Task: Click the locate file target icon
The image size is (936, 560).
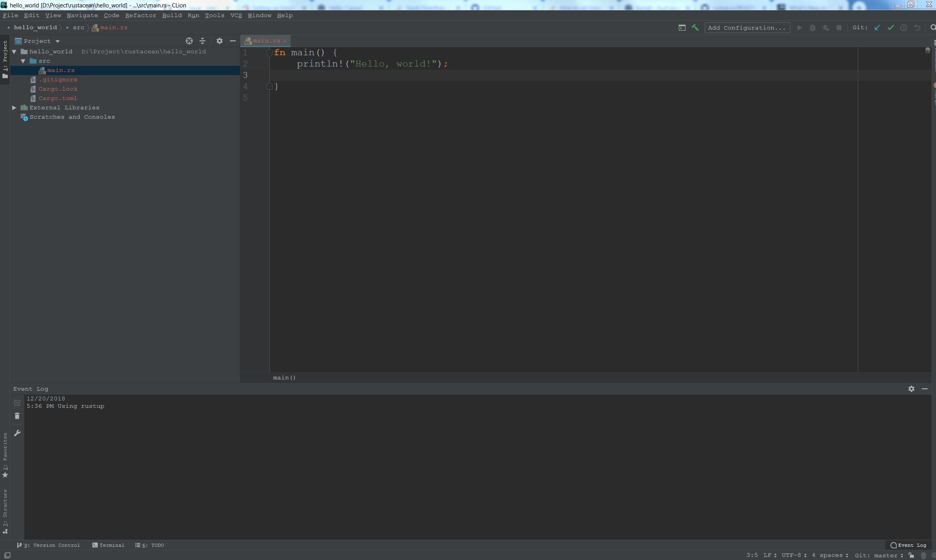Action: point(189,41)
